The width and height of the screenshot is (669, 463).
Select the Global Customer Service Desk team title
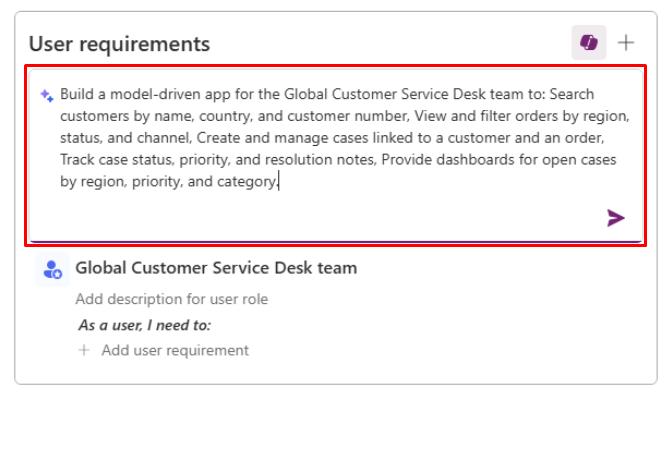coord(216,268)
